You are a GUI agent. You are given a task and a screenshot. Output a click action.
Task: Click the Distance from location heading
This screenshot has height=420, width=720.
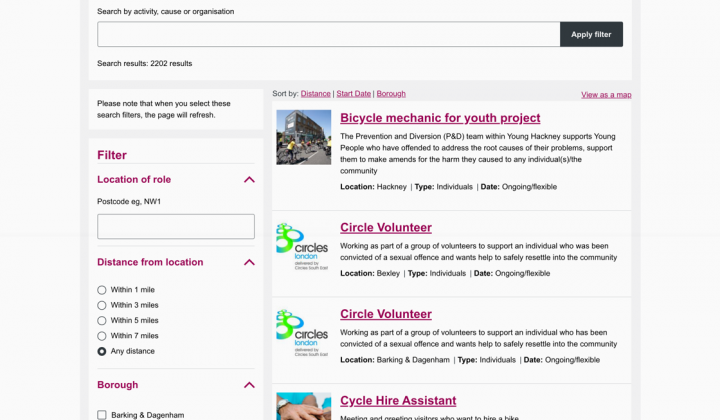[150, 262]
